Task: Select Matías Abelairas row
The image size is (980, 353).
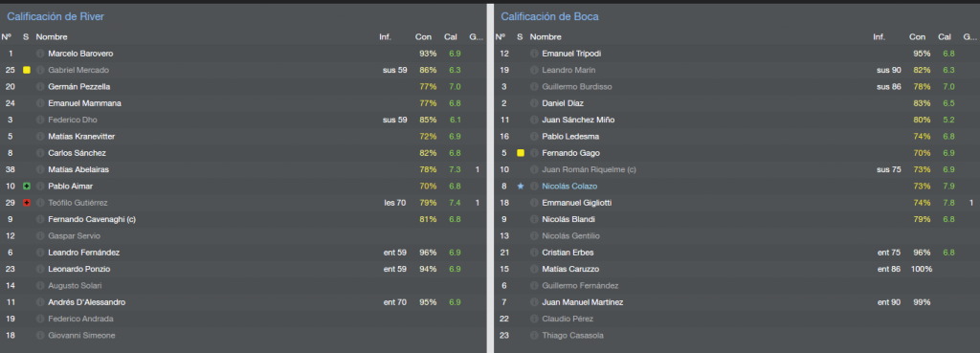Action: point(242,169)
